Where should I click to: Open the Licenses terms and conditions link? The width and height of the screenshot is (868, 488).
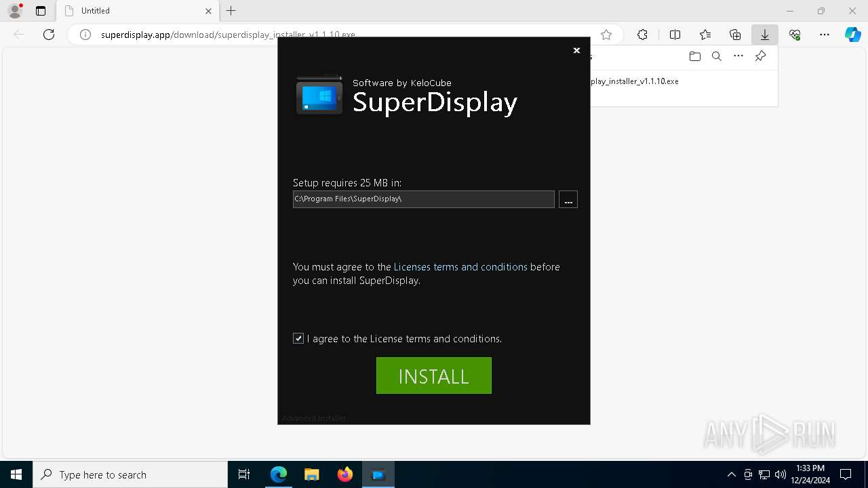460,267
